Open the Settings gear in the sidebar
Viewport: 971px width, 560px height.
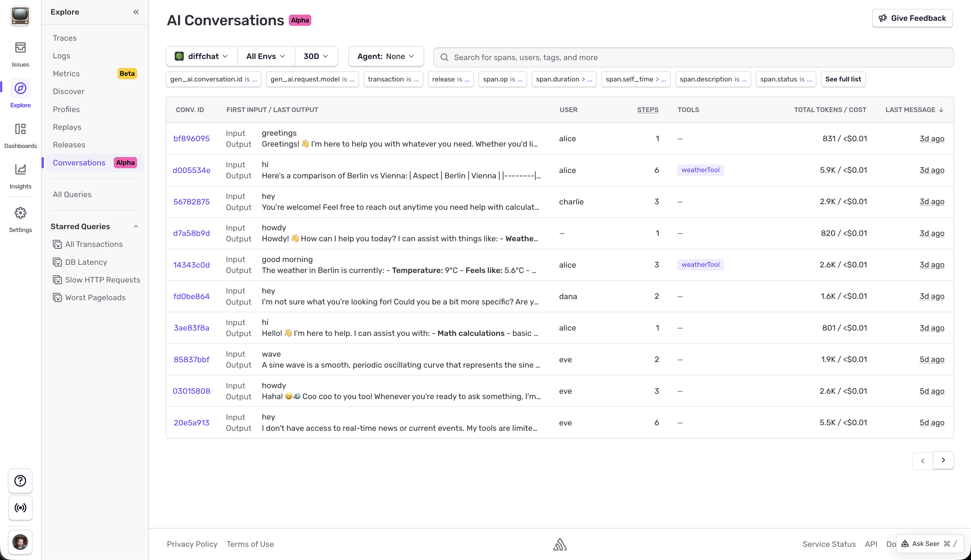click(21, 219)
